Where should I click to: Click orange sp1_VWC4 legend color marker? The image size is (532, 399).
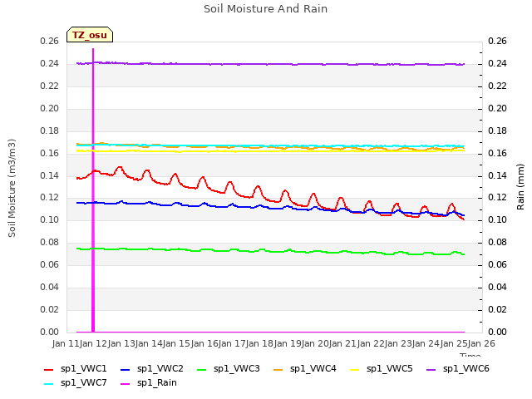278,370
